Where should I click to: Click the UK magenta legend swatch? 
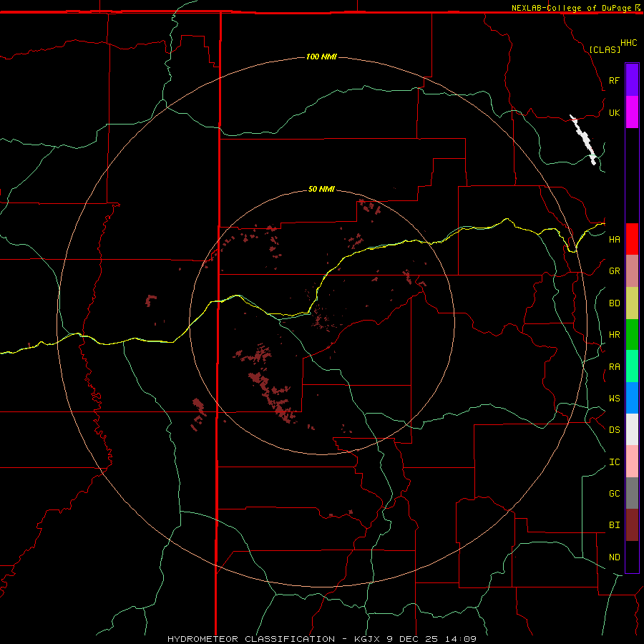(632, 112)
